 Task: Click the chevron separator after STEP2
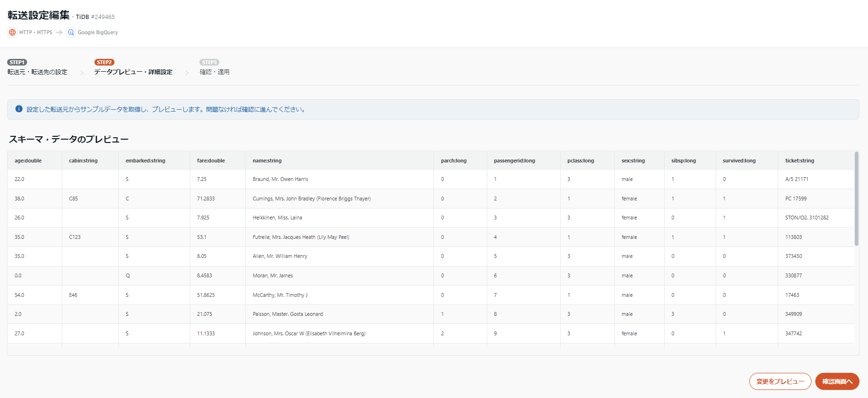coord(187,73)
